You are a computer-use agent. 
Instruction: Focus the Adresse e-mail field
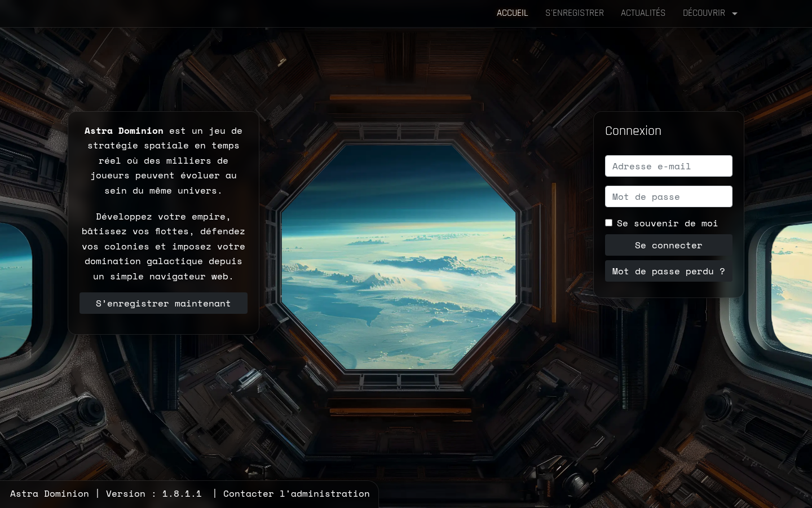pyautogui.click(x=668, y=166)
